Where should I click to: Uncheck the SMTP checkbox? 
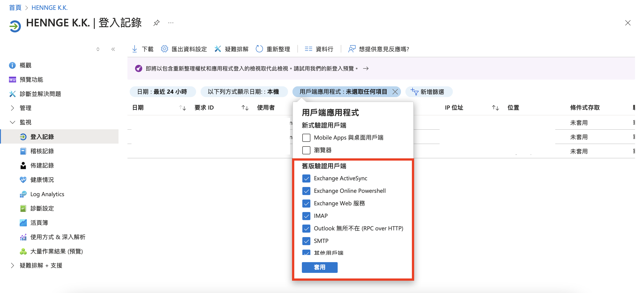coord(306,241)
